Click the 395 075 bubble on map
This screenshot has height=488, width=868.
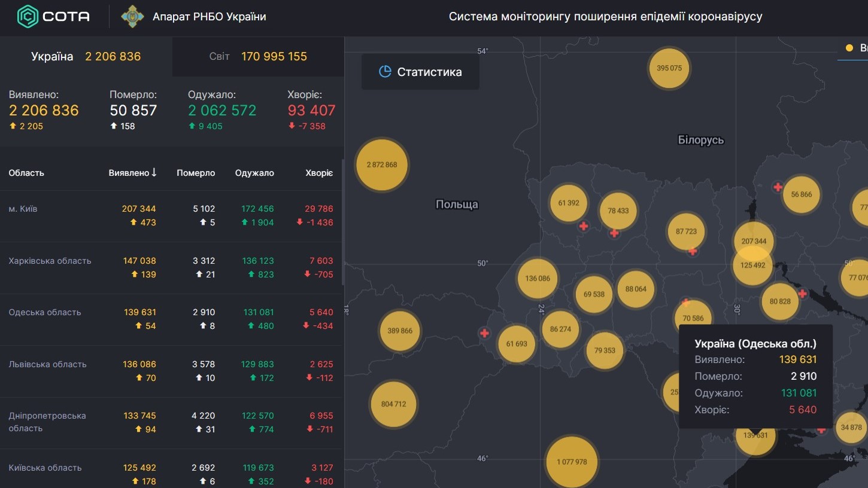click(669, 68)
